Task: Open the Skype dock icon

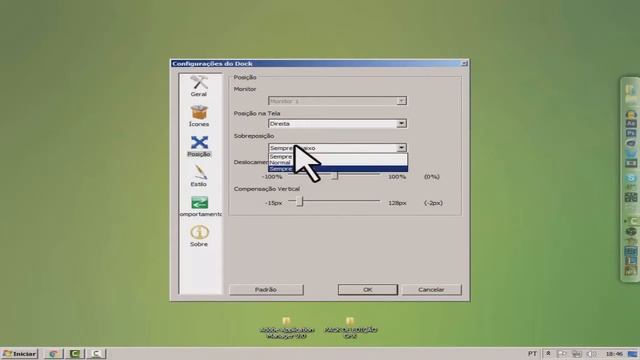Action: click(x=631, y=178)
